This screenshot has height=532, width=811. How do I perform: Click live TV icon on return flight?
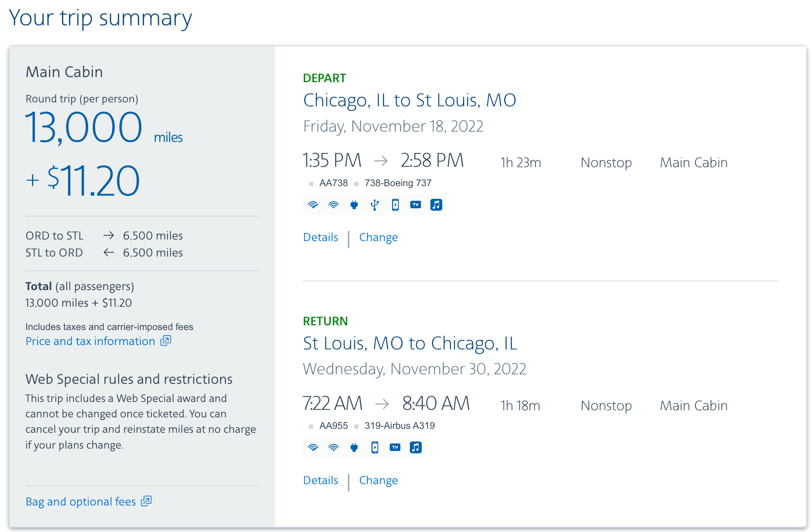click(395, 447)
